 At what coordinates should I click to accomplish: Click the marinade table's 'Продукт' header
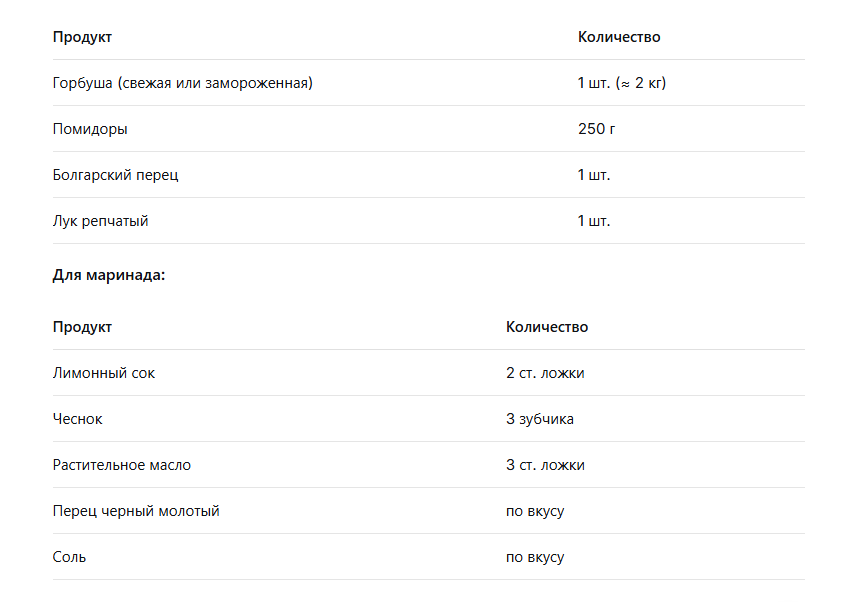point(82,327)
